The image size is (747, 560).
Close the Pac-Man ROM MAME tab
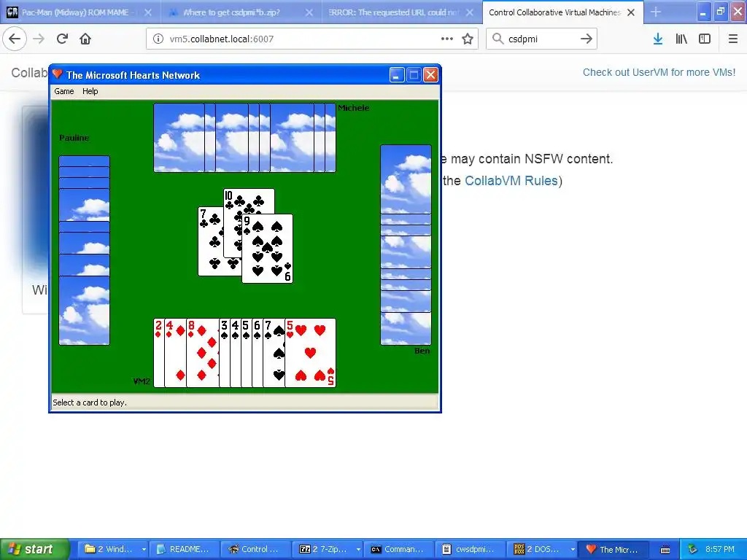(x=148, y=12)
